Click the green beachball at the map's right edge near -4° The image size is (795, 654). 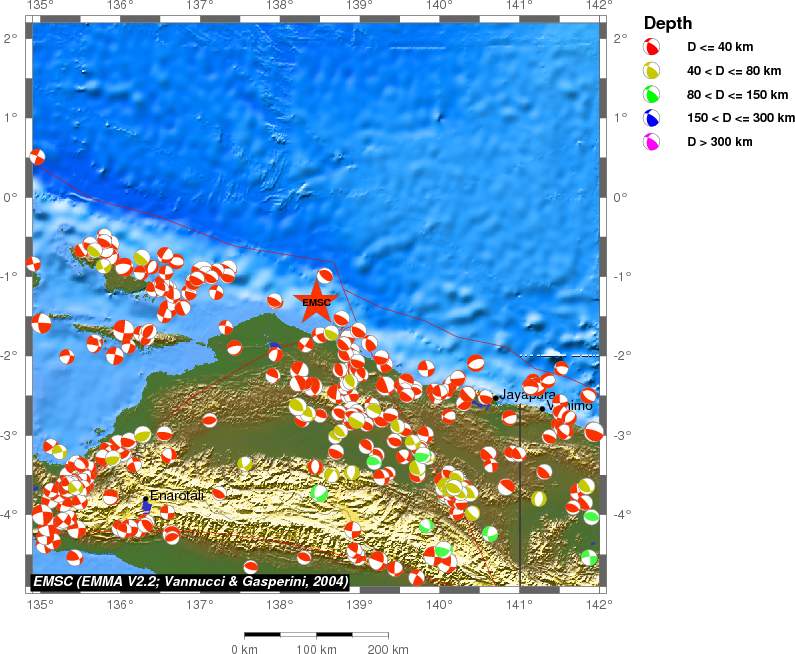pos(591,517)
